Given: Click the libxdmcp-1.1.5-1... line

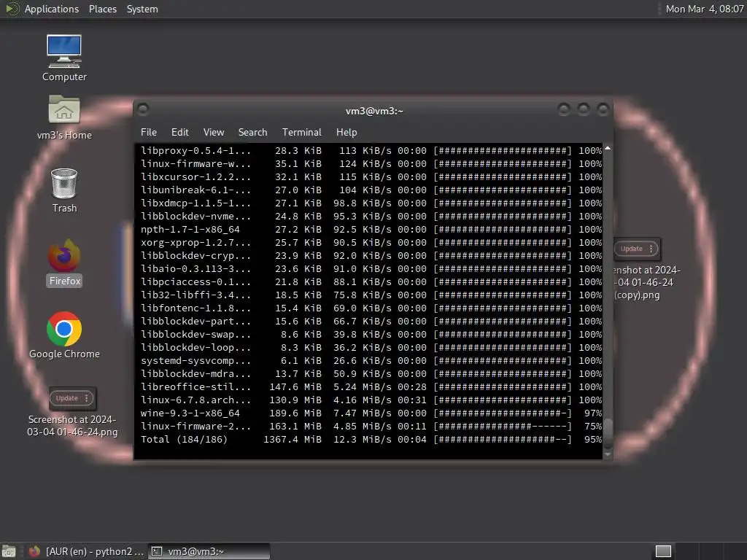Looking at the screenshot, I should coord(371,203).
